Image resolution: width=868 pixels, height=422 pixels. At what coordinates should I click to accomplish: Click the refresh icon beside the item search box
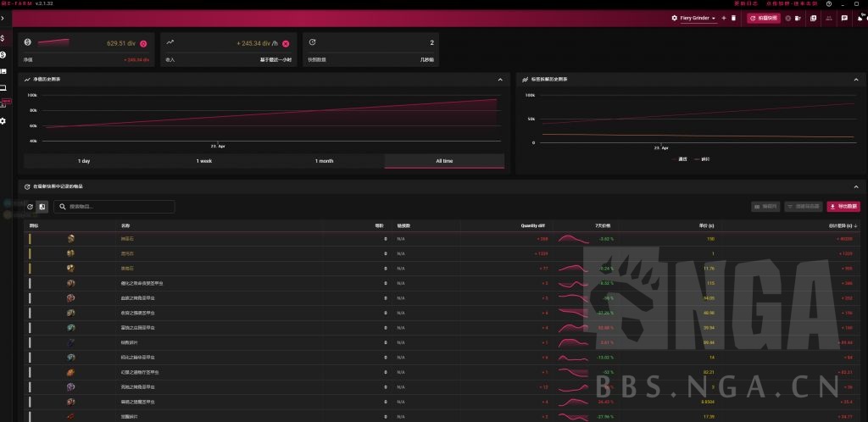click(x=31, y=207)
